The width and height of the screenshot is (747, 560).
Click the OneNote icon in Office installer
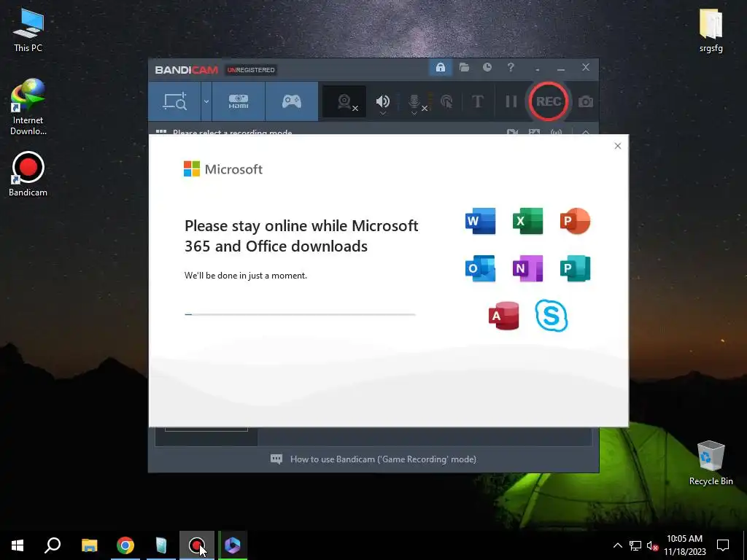coord(528,268)
